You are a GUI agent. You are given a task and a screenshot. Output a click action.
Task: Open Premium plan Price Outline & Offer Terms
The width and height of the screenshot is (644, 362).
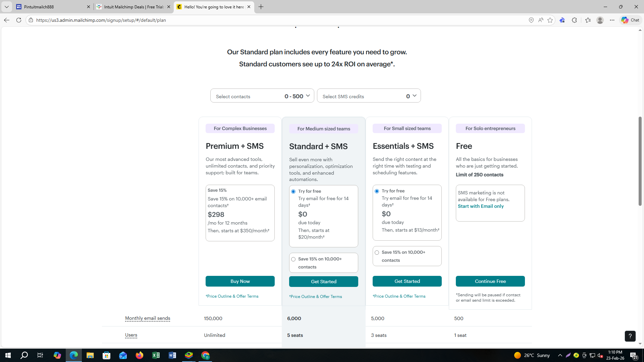[232, 296]
